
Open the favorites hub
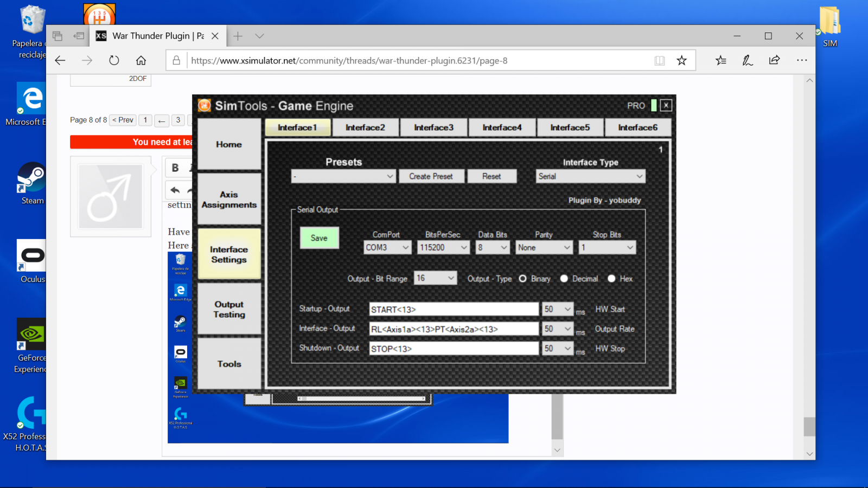coord(720,61)
